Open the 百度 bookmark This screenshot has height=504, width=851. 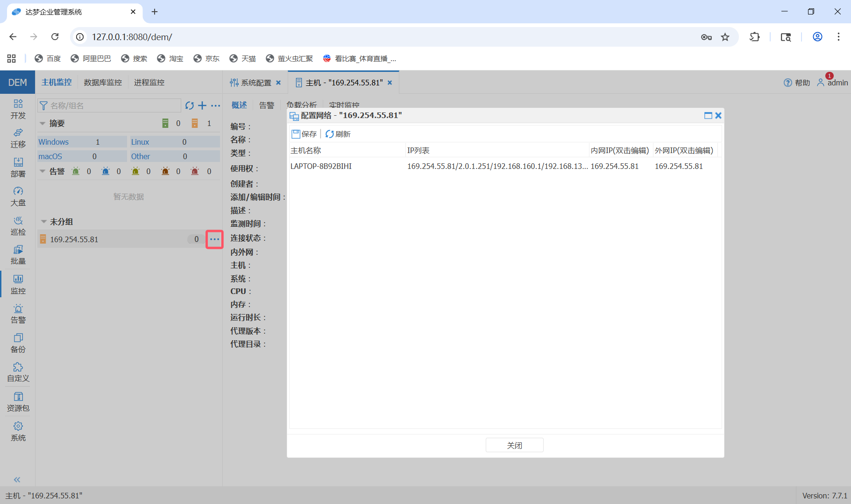pos(48,58)
